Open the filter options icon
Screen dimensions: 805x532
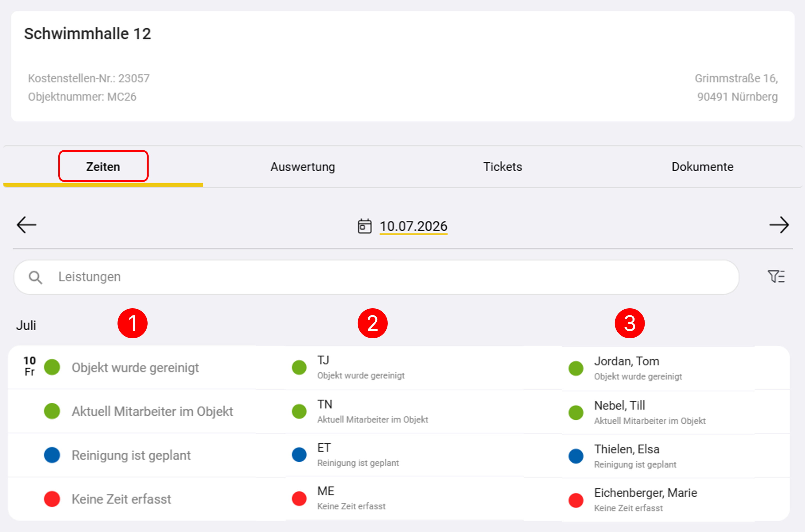776,276
